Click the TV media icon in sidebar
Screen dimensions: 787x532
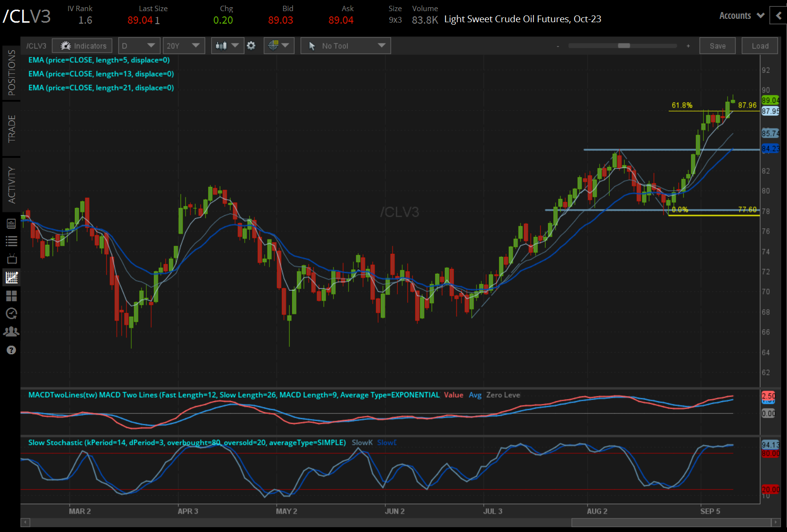pos(11,259)
